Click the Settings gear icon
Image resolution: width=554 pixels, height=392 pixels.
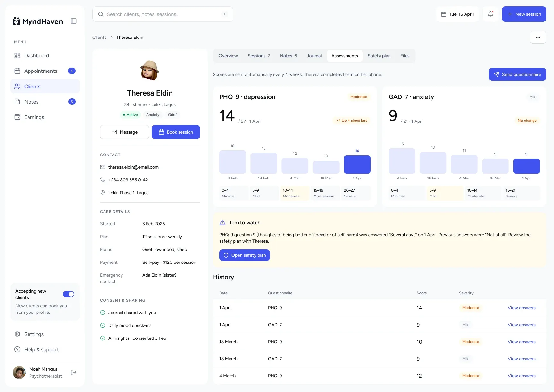pos(17,334)
